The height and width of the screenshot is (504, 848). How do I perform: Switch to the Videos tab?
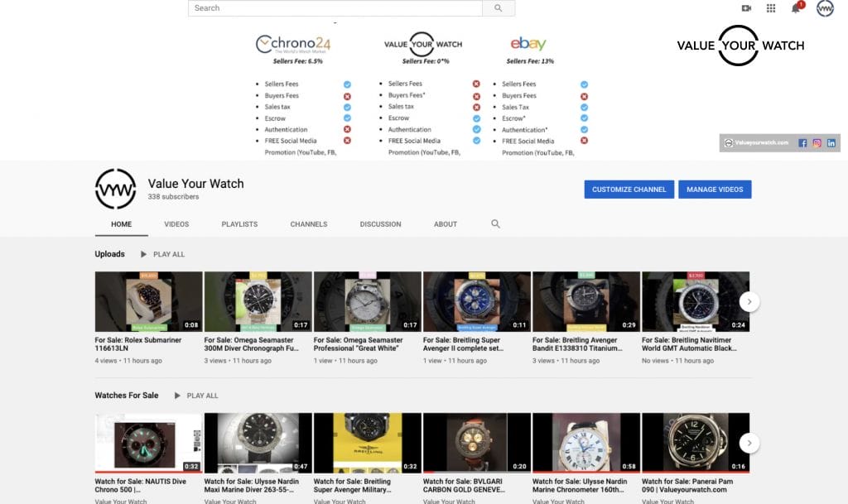(x=176, y=224)
